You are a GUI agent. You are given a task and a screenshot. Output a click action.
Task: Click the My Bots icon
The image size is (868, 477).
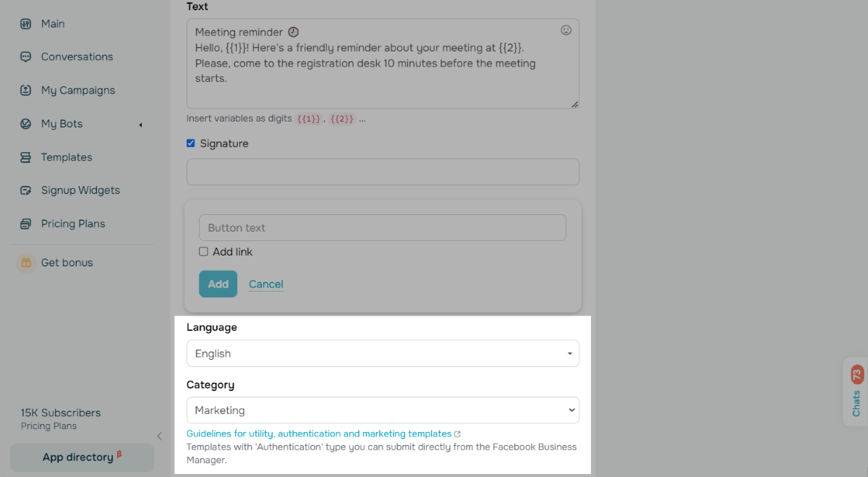(26, 124)
